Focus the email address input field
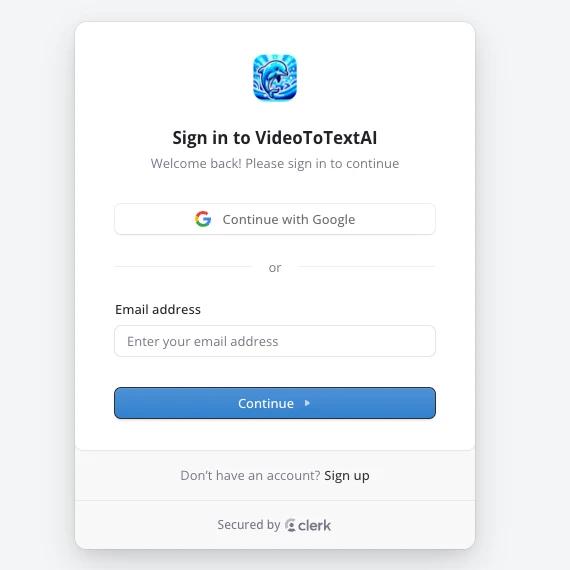The width and height of the screenshot is (570, 570). (275, 341)
